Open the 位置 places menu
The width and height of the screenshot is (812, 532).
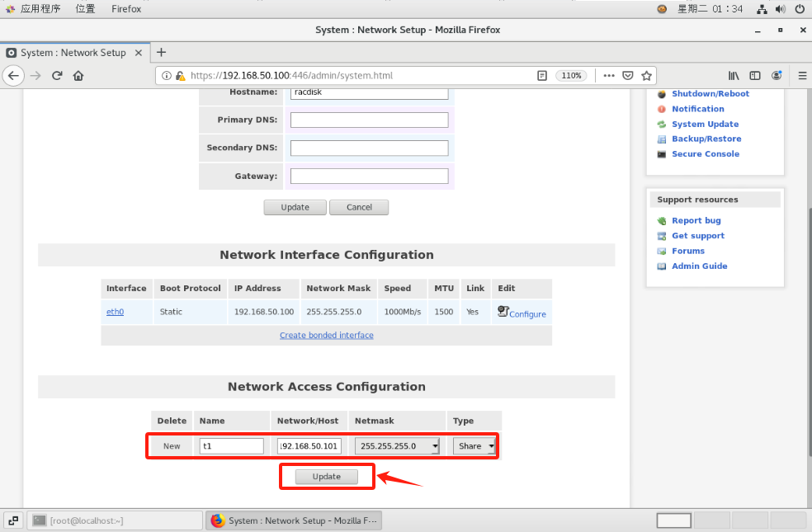coord(85,9)
